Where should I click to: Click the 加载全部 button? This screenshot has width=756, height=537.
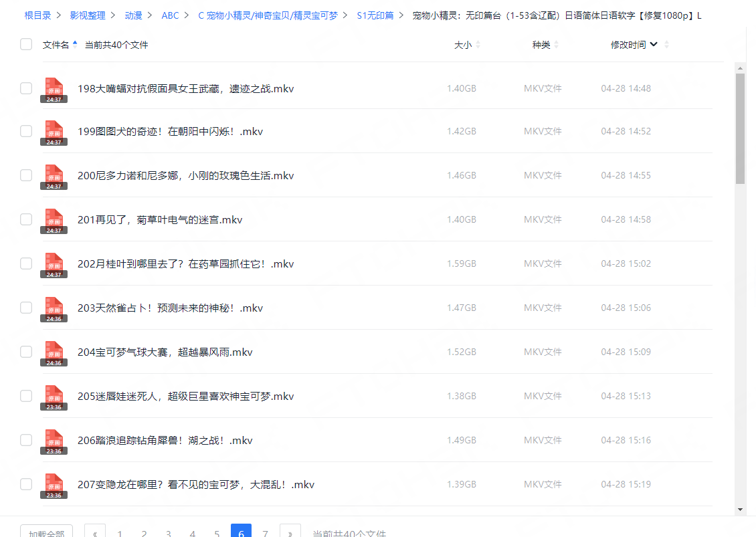[x=45, y=530]
